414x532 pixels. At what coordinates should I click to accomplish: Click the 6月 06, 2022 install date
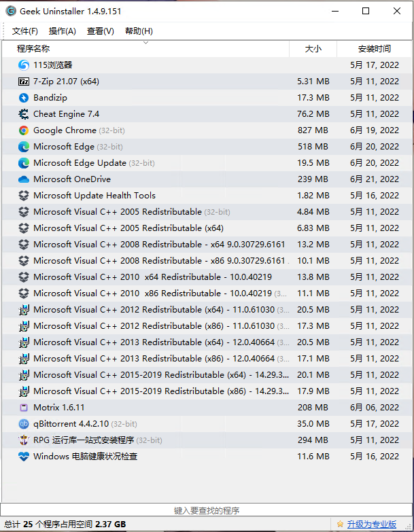coord(375,408)
